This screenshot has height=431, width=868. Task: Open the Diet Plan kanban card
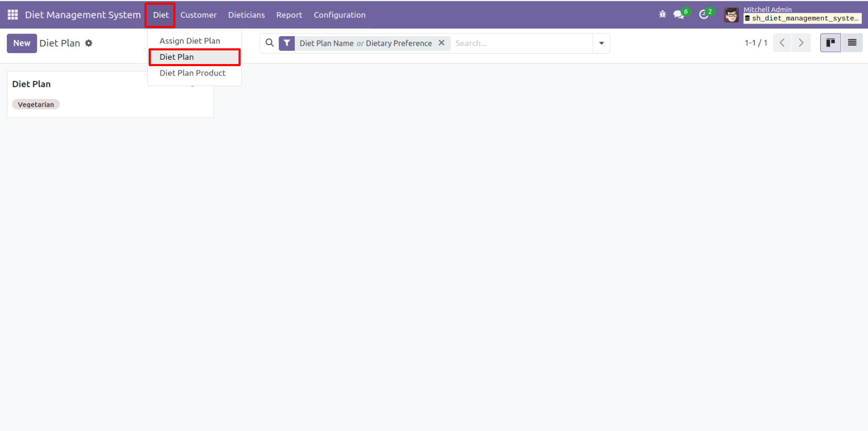click(110, 94)
